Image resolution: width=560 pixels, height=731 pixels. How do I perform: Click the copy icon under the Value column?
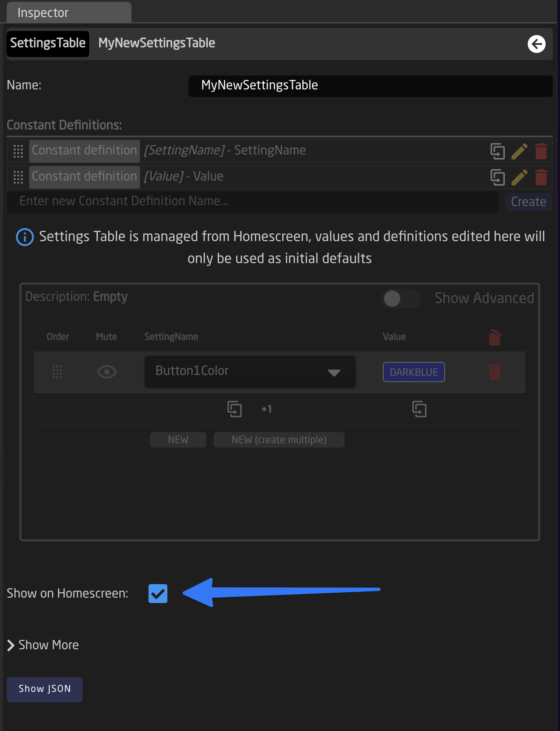pyautogui.click(x=419, y=409)
